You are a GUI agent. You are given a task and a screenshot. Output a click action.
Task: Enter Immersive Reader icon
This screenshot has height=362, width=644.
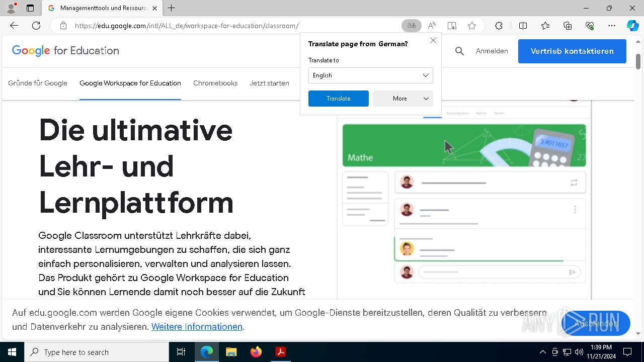coord(452,26)
